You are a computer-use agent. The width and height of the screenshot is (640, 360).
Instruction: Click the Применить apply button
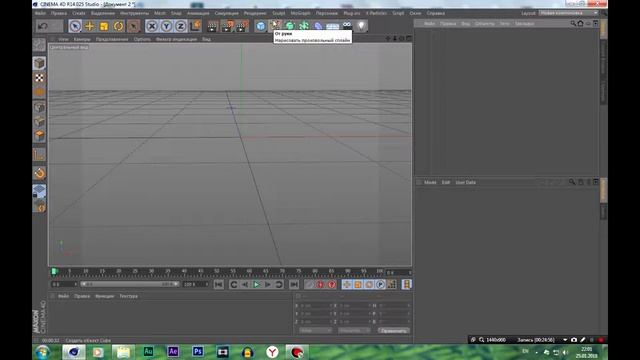(x=393, y=331)
